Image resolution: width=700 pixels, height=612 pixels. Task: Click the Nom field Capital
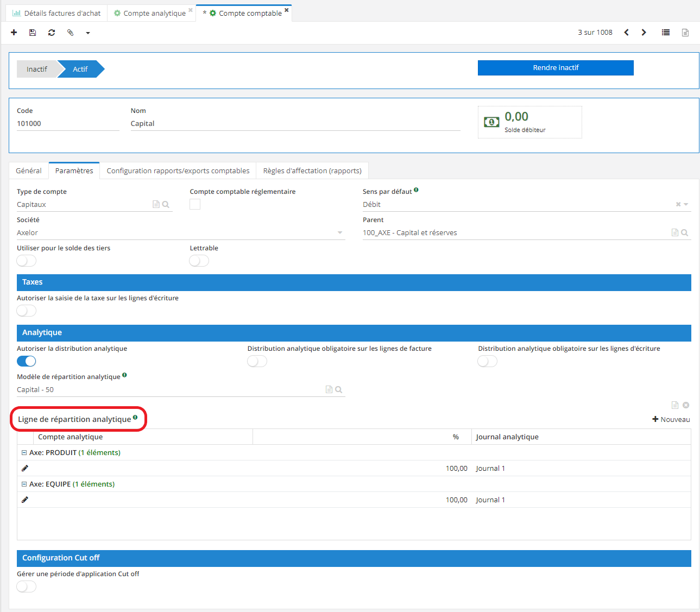[x=295, y=124]
